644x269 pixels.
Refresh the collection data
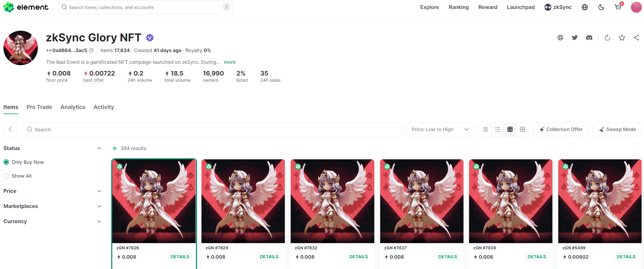click(x=607, y=38)
